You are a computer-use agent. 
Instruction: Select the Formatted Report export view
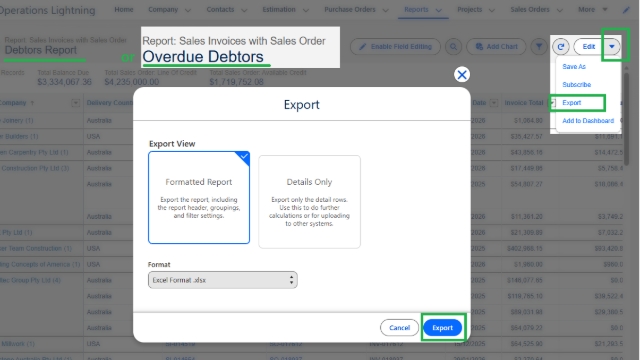(199, 198)
